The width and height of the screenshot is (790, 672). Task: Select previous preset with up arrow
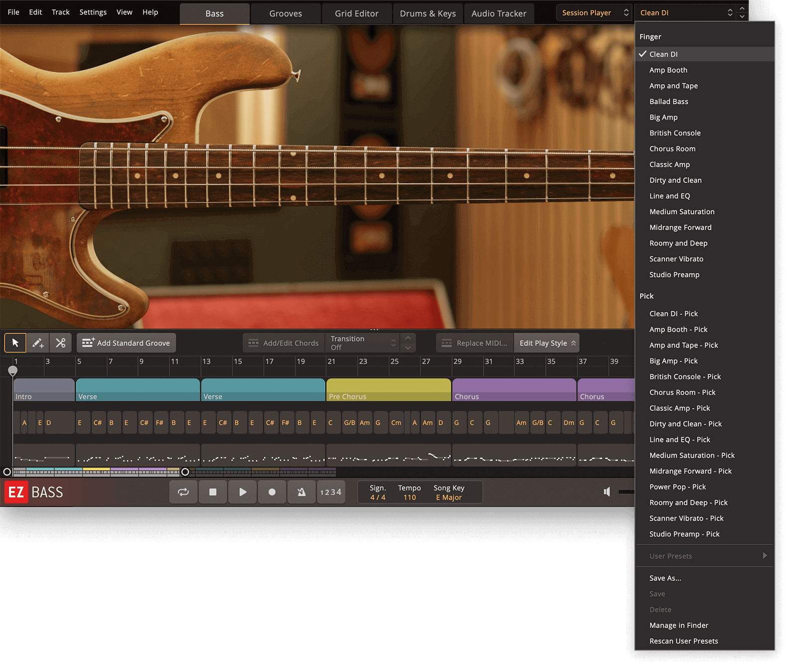click(x=742, y=8)
